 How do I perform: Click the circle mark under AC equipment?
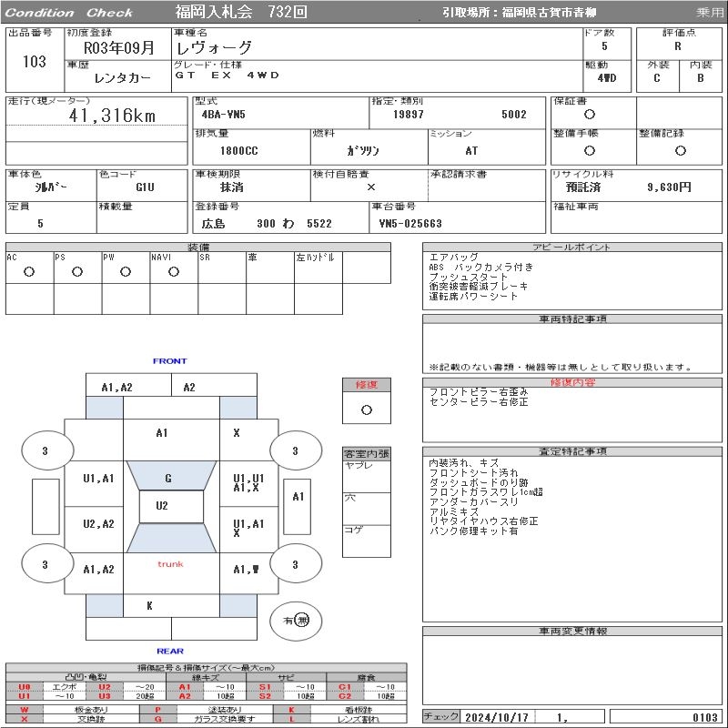(x=29, y=272)
